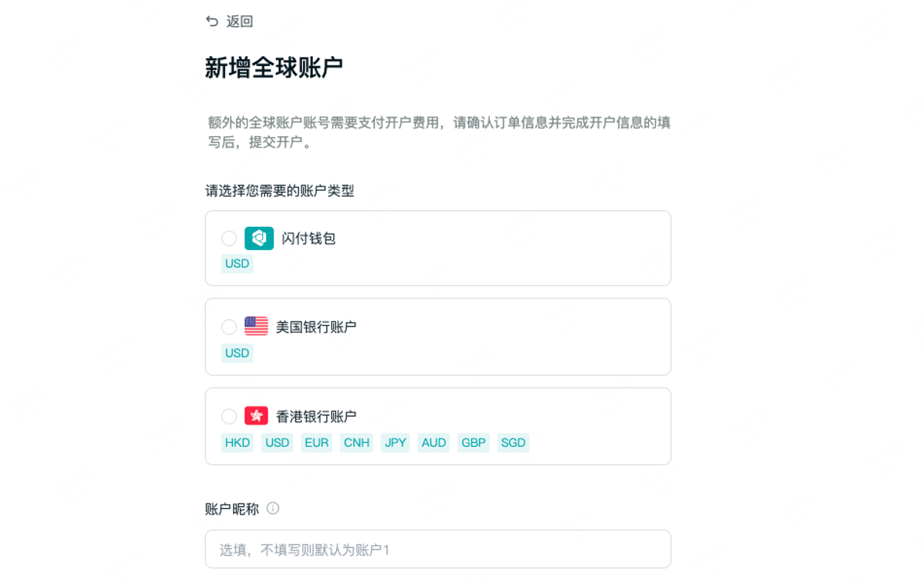Click the AUD currency tag
The height and width of the screenshot is (582, 924).
click(x=434, y=443)
